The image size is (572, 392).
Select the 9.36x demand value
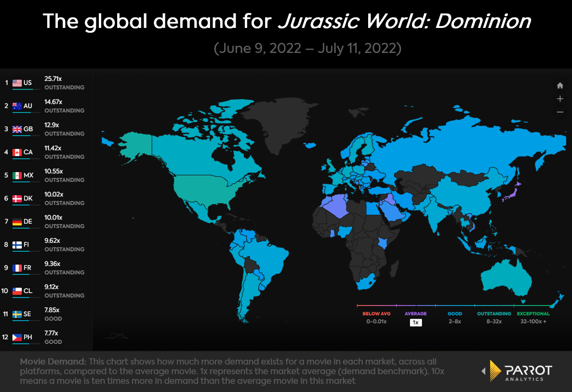(x=52, y=263)
